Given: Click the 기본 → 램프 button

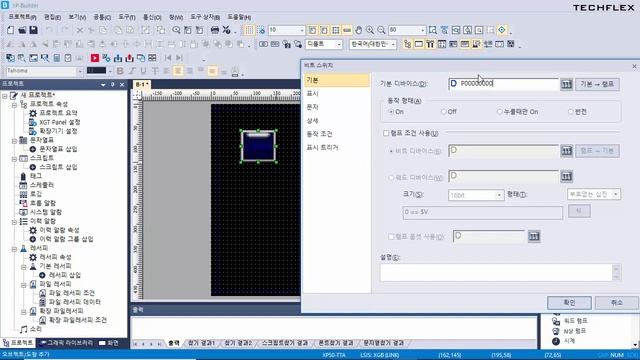Looking at the screenshot, I should [x=597, y=84].
